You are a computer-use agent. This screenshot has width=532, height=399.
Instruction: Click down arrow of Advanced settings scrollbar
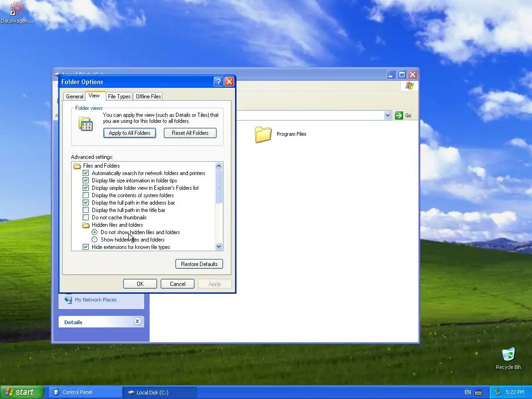[219, 247]
